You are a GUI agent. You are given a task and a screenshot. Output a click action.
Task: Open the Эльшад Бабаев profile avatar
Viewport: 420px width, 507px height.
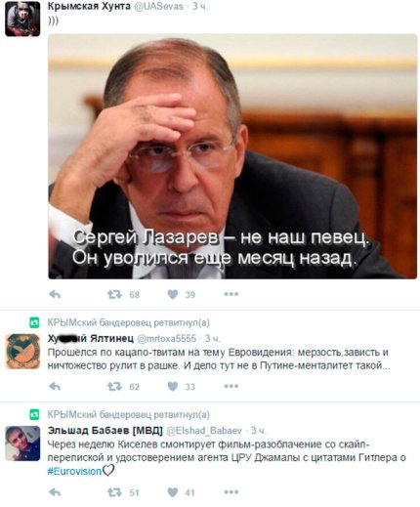click(22, 444)
